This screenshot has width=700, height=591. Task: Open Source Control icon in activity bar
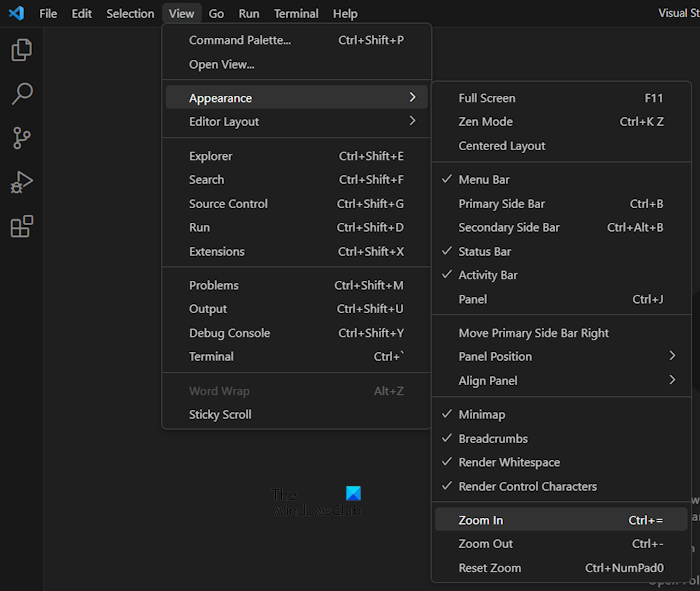pos(21,138)
